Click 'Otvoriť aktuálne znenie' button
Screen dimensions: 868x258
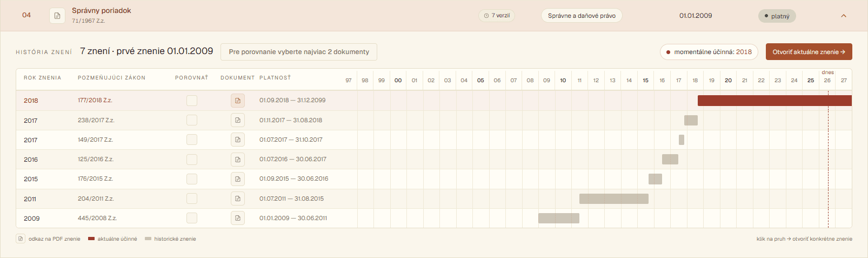click(809, 52)
